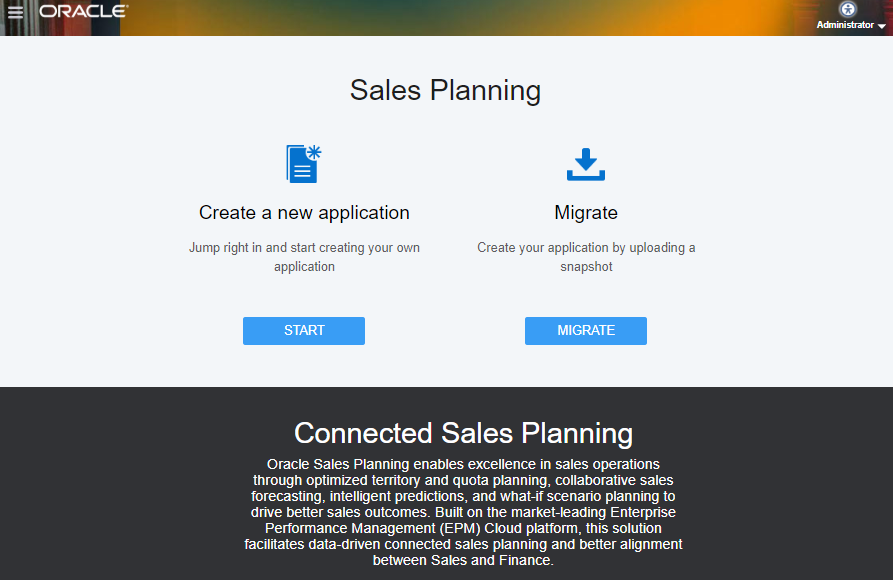Select the download tray icon for Migrate
This screenshot has width=893, height=580.
(586, 163)
